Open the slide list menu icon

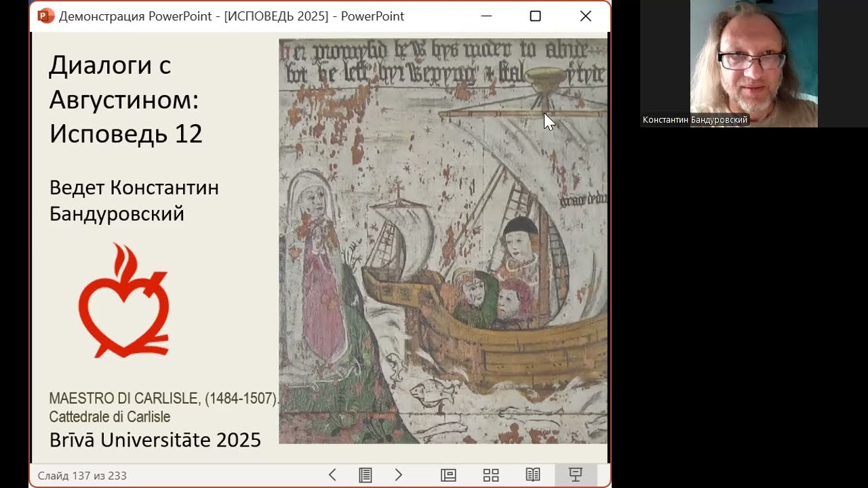tap(366, 475)
